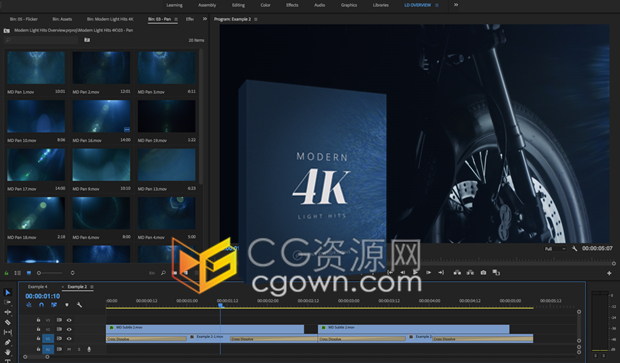Image resolution: width=620 pixels, height=363 pixels.
Task: Open workspace overflow chevron menu
Action: (456, 5)
